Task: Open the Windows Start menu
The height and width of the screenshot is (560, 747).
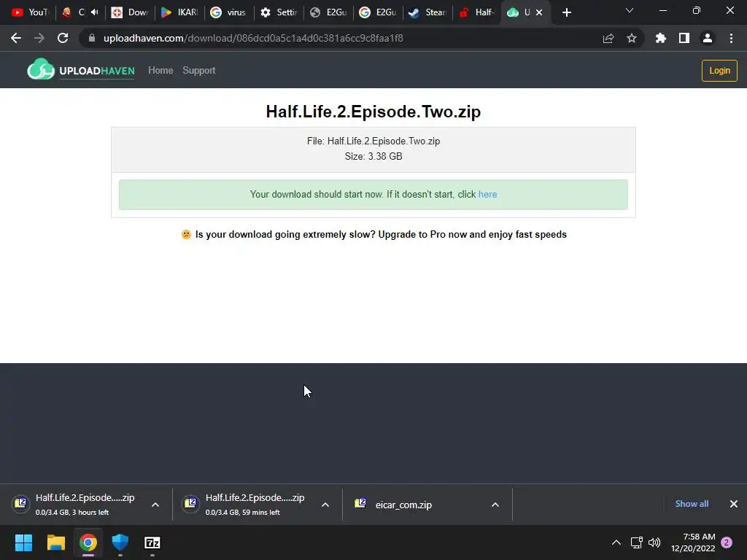Action: click(x=23, y=542)
